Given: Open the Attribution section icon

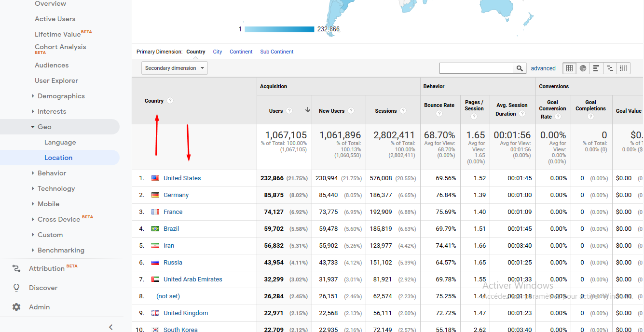Looking at the screenshot, I should 16,268.
